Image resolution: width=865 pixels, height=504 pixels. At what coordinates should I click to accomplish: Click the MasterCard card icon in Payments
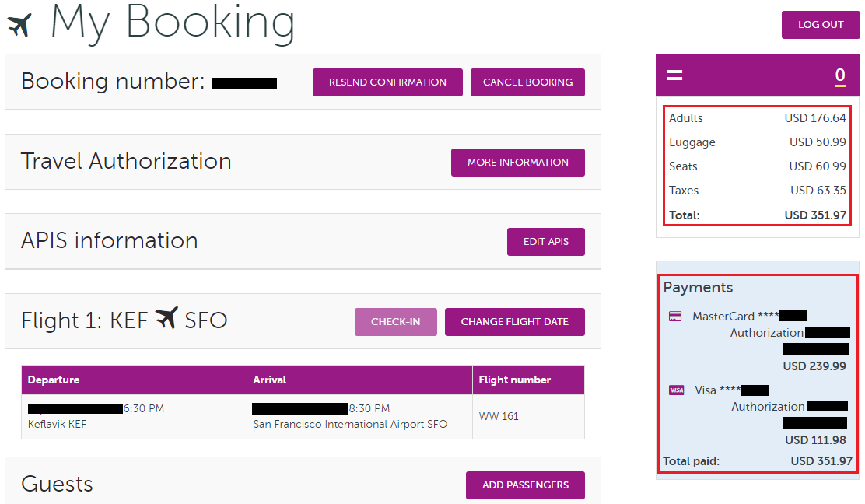coord(675,316)
